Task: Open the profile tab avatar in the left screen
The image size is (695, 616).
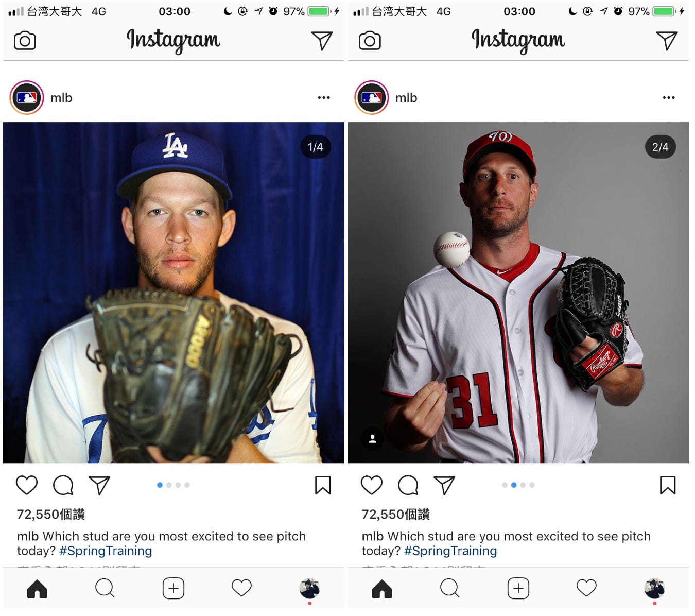Action: [x=310, y=588]
